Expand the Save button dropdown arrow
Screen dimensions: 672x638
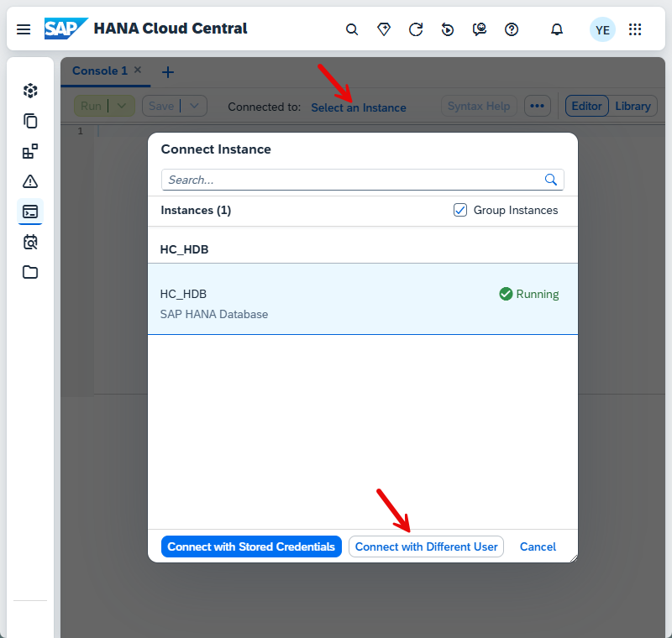194,106
